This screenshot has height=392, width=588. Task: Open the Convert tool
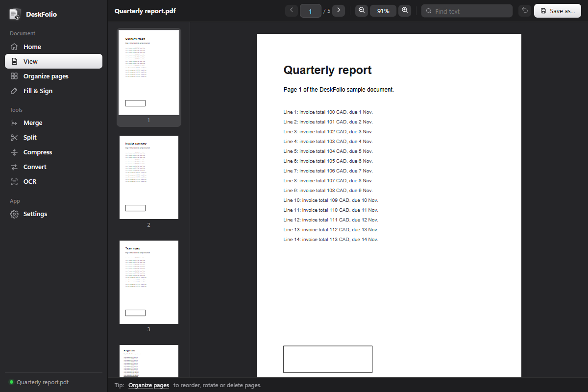click(53, 167)
